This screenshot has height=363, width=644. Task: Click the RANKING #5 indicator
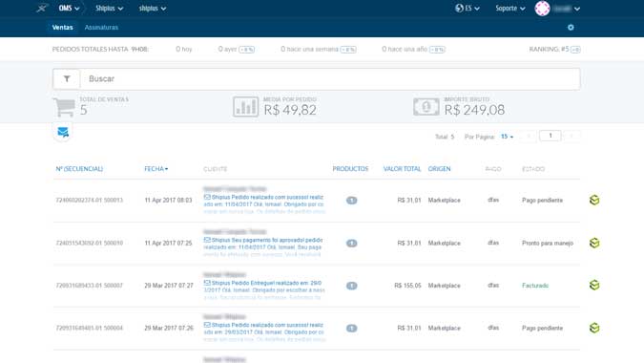point(554,50)
